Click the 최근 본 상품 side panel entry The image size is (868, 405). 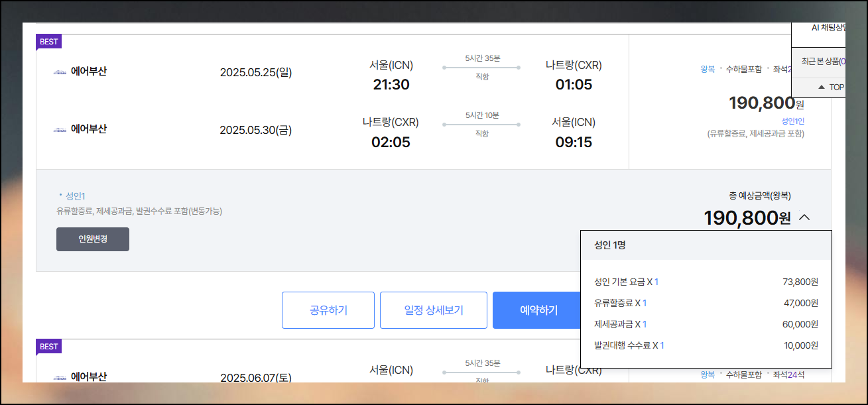(x=822, y=61)
